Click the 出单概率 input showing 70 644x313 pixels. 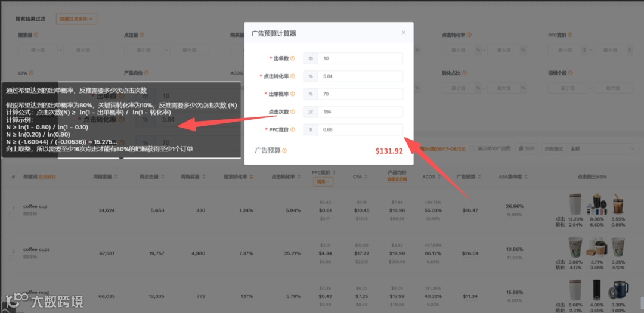tap(360, 94)
